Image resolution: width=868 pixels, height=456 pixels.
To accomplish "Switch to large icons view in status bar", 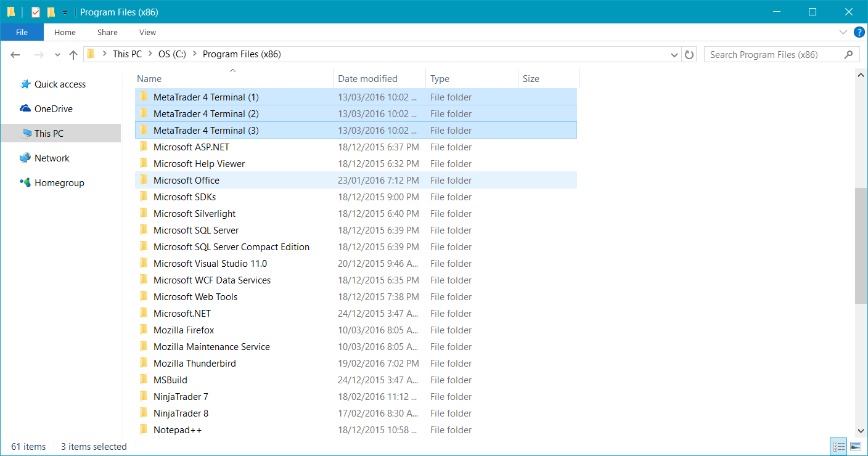I will (856, 446).
